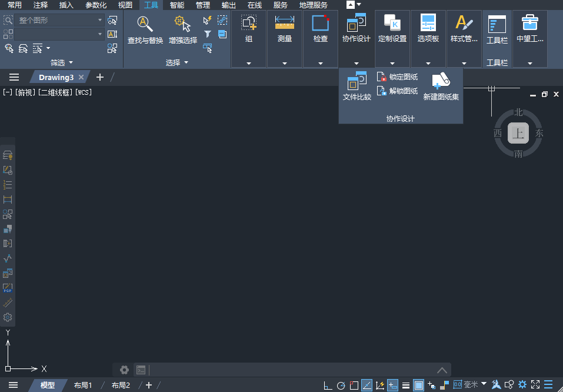
Task: Open the 测量 measure tool
Action: pos(285,29)
